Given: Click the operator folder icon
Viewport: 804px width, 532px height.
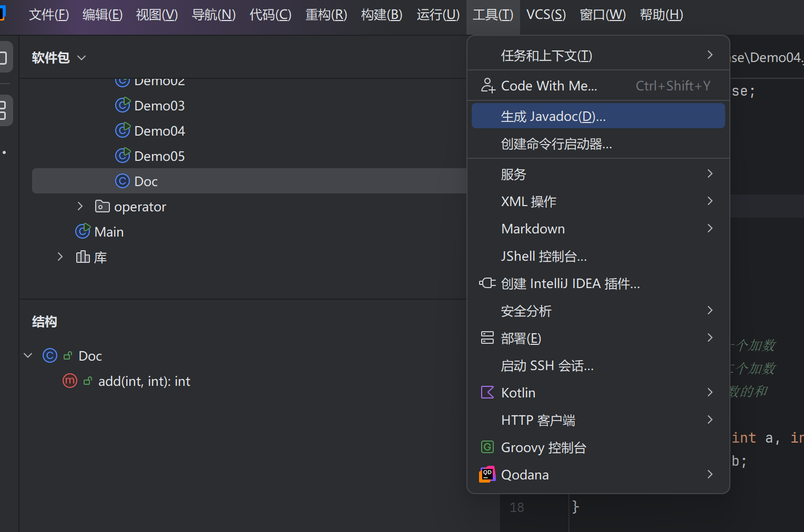Looking at the screenshot, I should coord(101,206).
